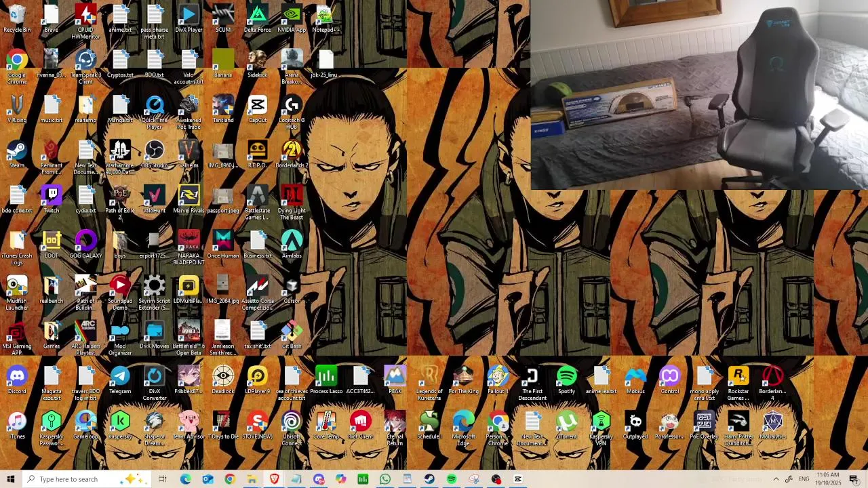Select the IMG_2064.jpg image file
This screenshot has width=868, height=488.
point(223,290)
